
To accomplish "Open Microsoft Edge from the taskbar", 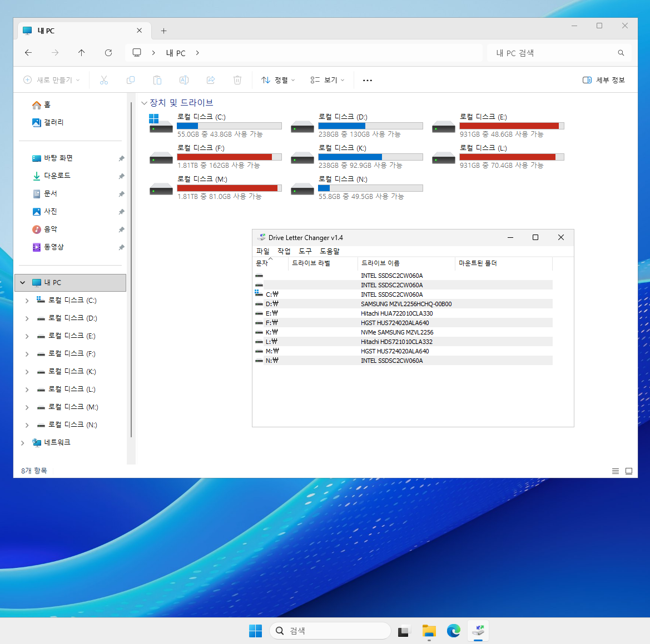I will tap(454, 631).
